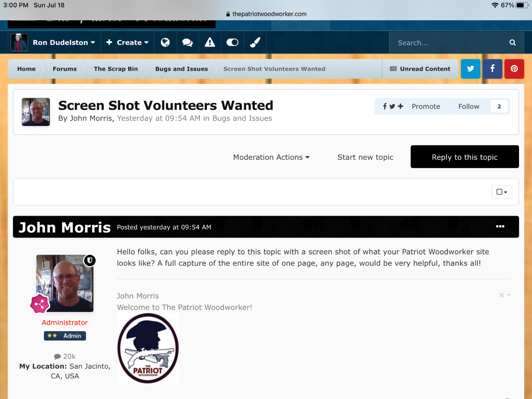Share the topic on Twitter

(470, 69)
